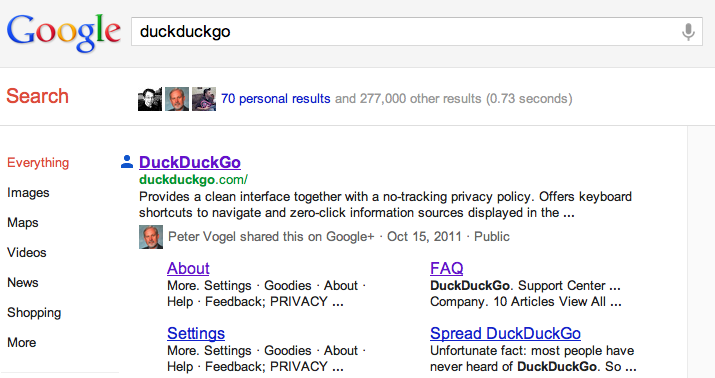This screenshot has height=378, width=715.
Task: Switch to Videos results
Action: [x=27, y=253]
